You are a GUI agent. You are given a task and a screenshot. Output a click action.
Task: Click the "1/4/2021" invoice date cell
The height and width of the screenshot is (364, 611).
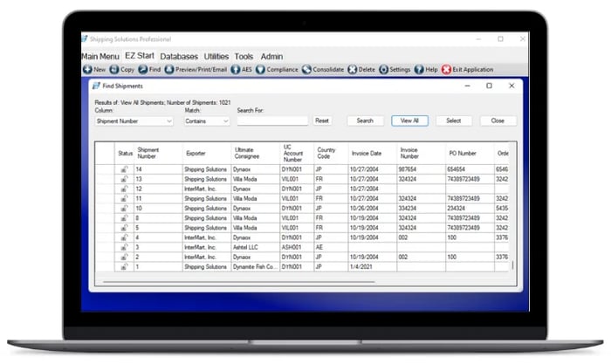372,266
